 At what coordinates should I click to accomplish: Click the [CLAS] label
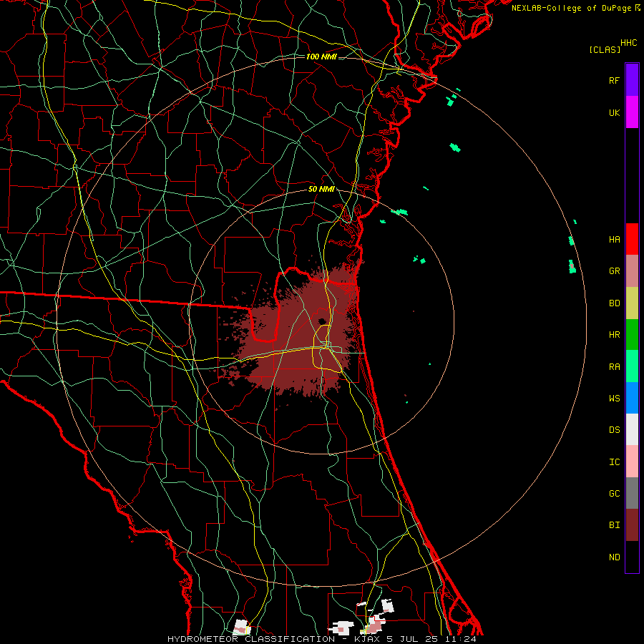[605, 50]
